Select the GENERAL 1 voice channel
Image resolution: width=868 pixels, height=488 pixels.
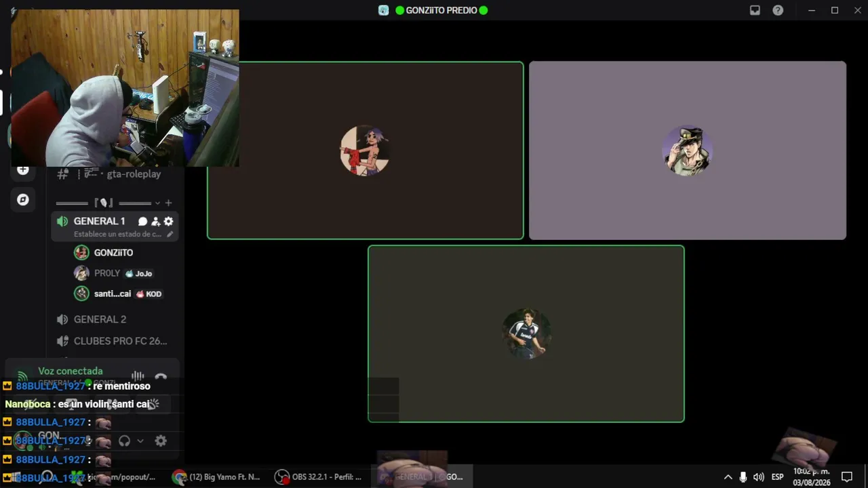99,221
